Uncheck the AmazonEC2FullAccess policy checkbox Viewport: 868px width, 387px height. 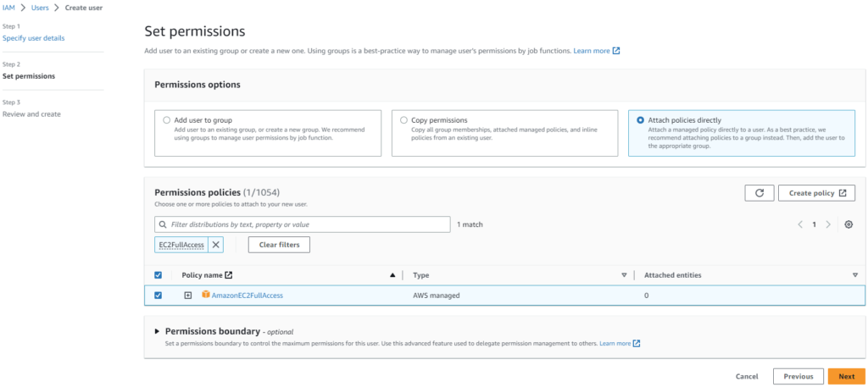[158, 296]
